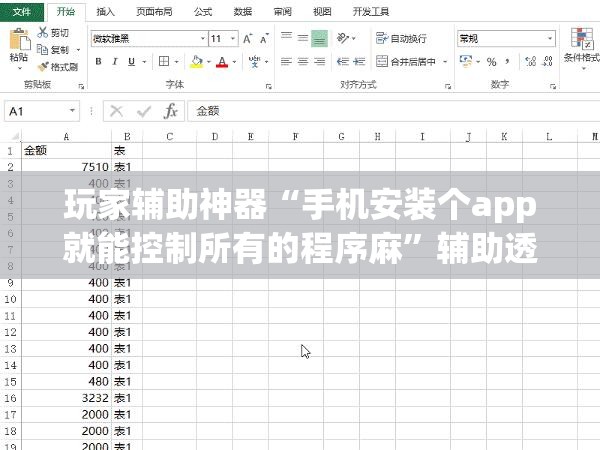
Task: Switch to the 开发工具 Developer tab
Action: (371, 12)
